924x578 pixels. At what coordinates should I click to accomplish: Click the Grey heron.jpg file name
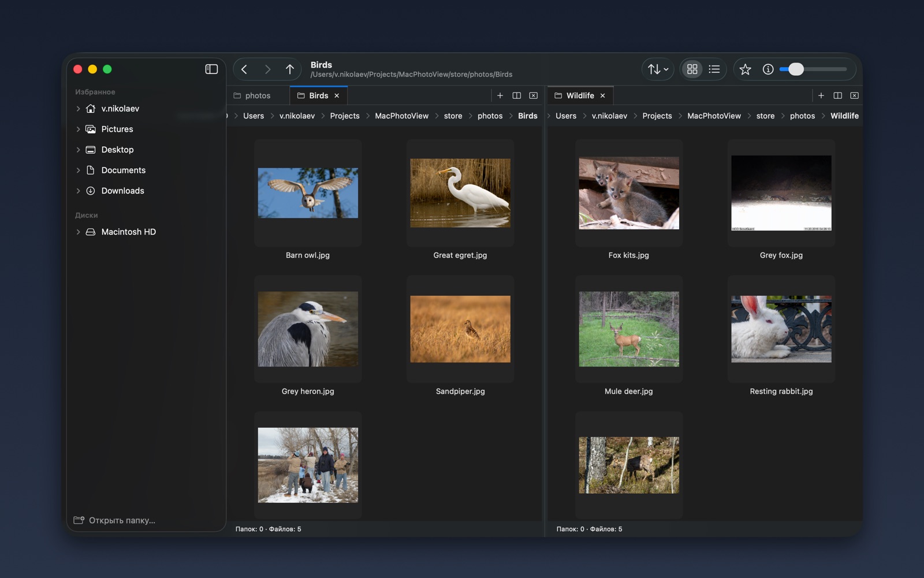tap(308, 391)
